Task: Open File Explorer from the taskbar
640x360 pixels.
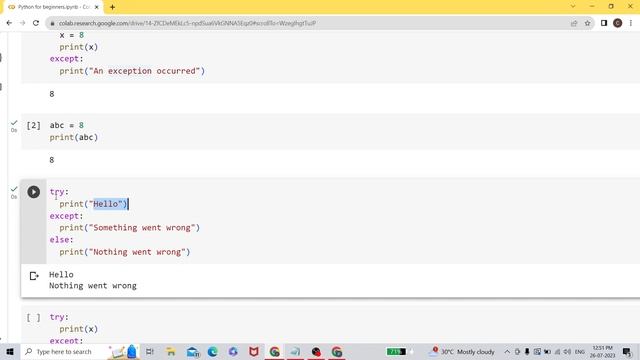Action: pos(171,351)
